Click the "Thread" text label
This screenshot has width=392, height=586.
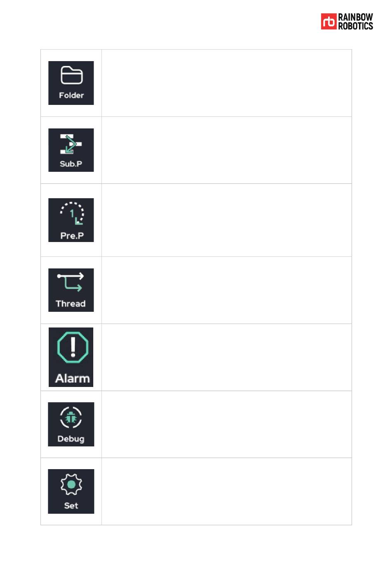pos(71,304)
